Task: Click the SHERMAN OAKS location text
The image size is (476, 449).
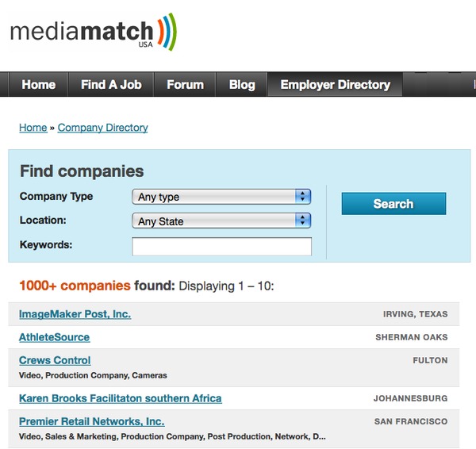Action: (411, 337)
